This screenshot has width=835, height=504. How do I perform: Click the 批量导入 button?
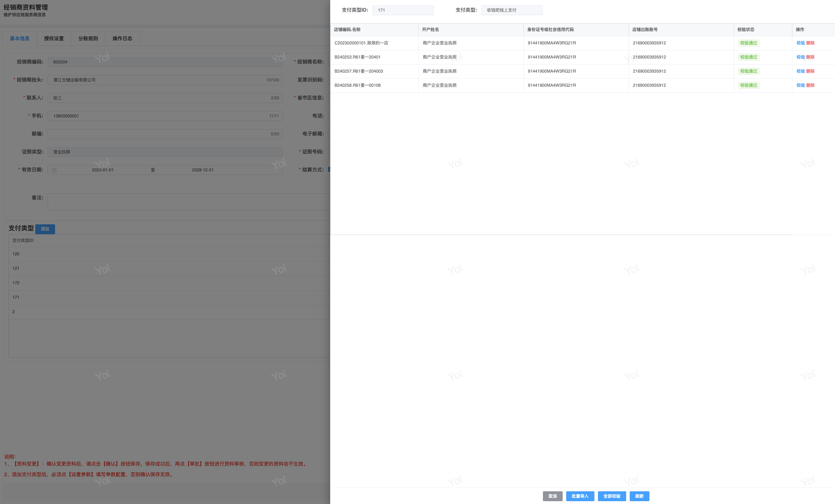pos(580,496)
